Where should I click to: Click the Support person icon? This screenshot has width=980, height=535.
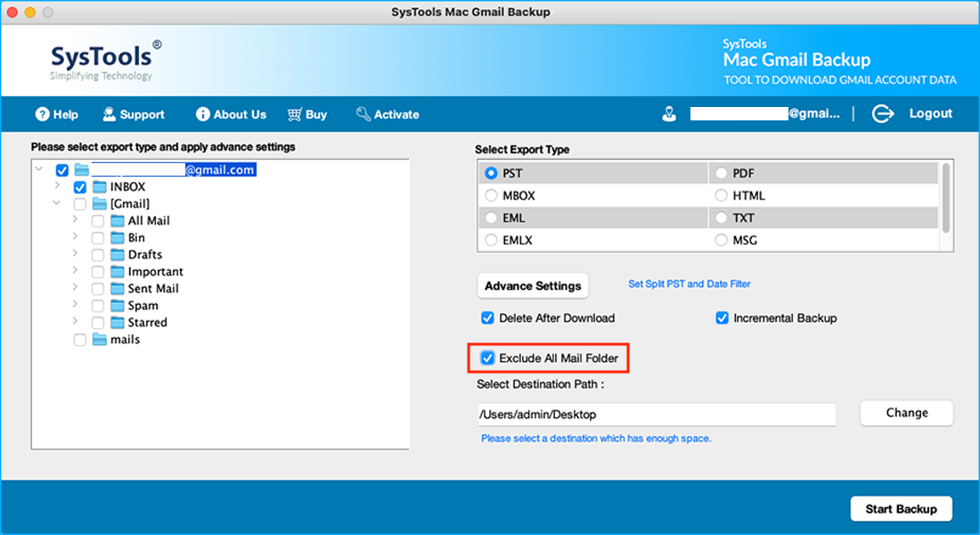[110, 114]
